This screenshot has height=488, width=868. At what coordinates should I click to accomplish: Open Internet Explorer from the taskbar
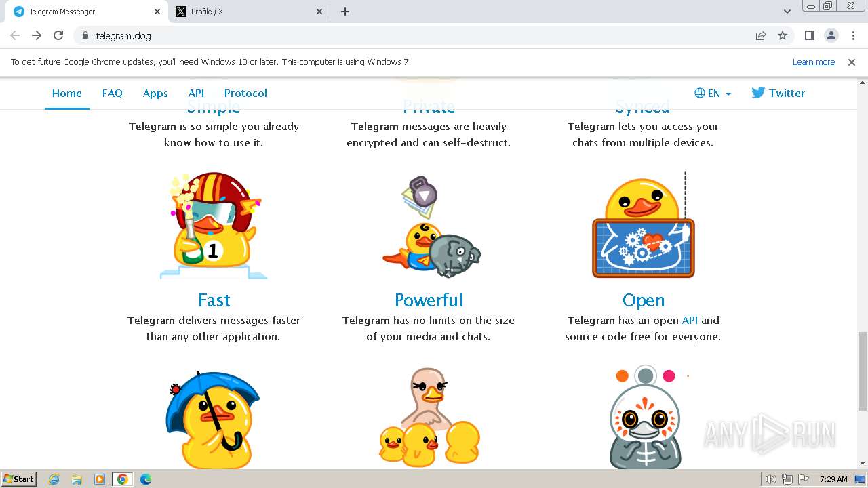[x=54, y=479]
